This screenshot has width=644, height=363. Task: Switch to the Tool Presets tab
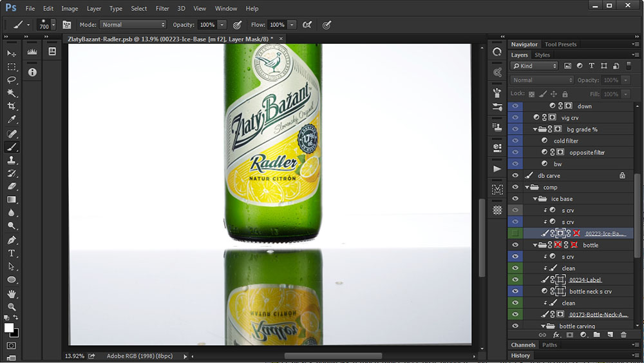tap(560, 44)
